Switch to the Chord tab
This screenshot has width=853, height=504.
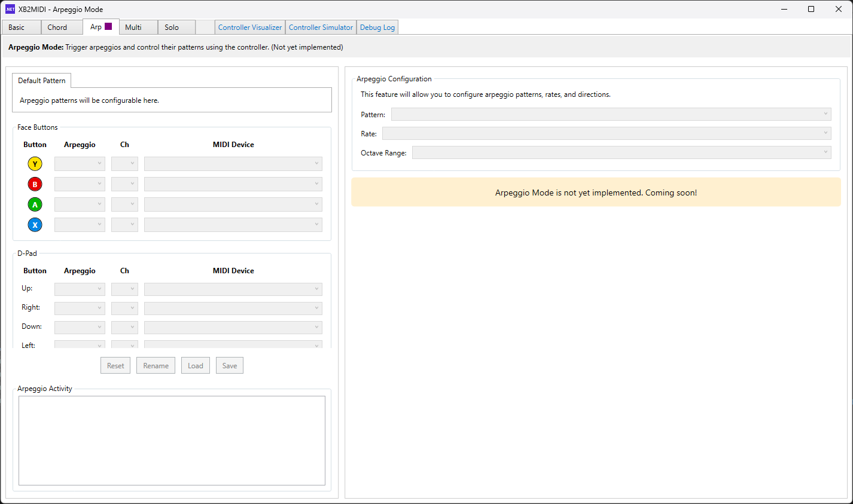(x=57, y=28)
